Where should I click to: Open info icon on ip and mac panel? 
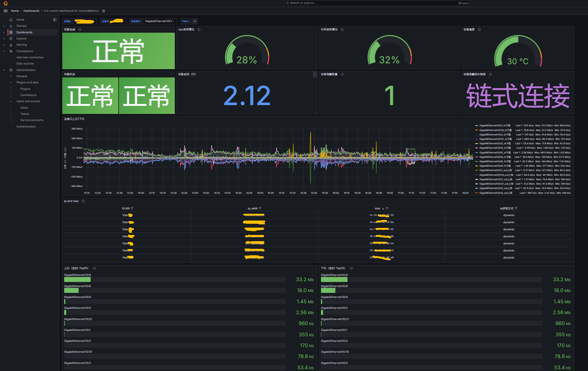click(83, 201)
